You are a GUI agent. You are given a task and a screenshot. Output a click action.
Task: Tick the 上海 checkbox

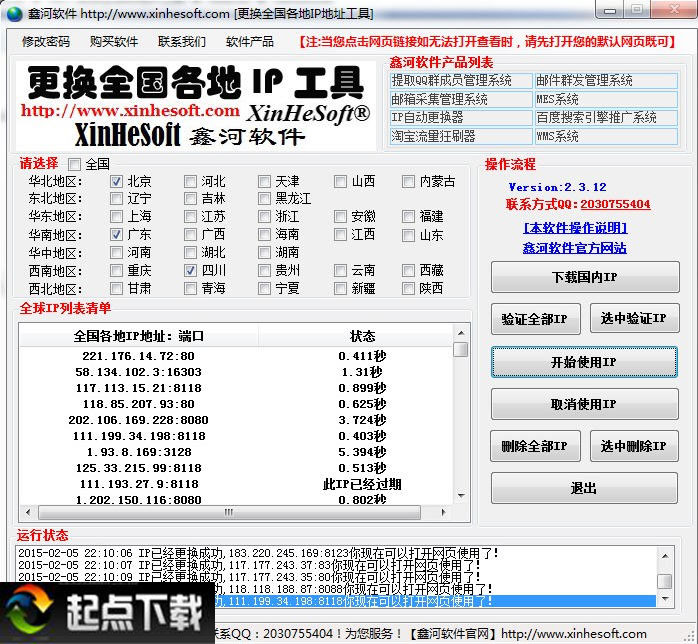116,216
